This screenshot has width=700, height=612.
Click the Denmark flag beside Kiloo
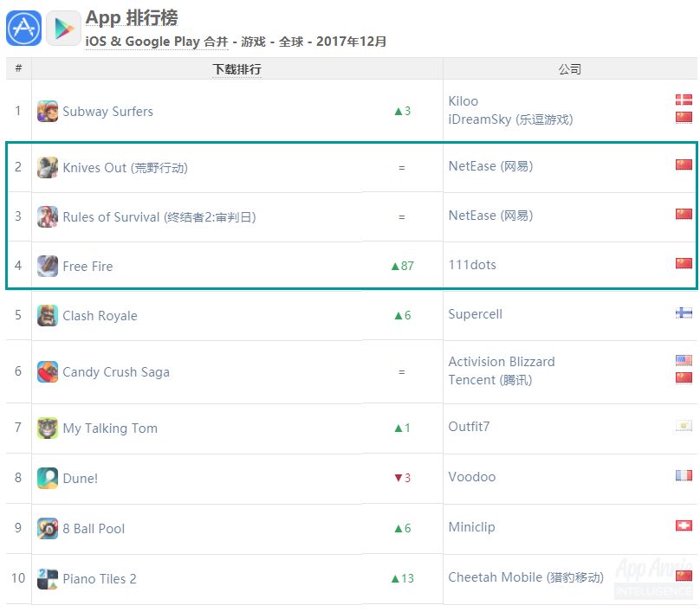coord(684,100)
